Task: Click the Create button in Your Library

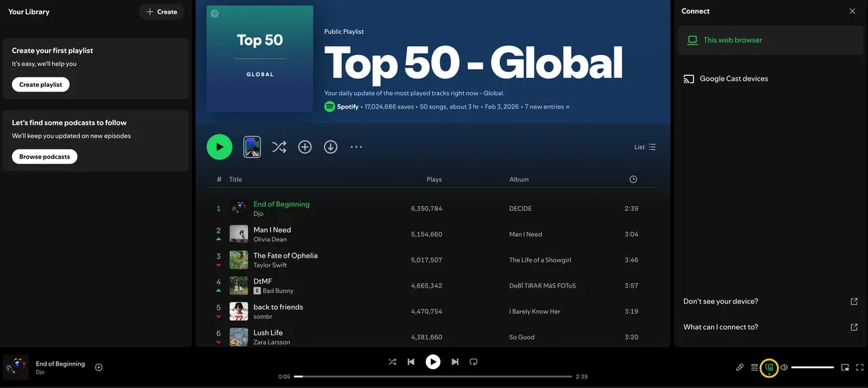Action: (x=161, y=12)
